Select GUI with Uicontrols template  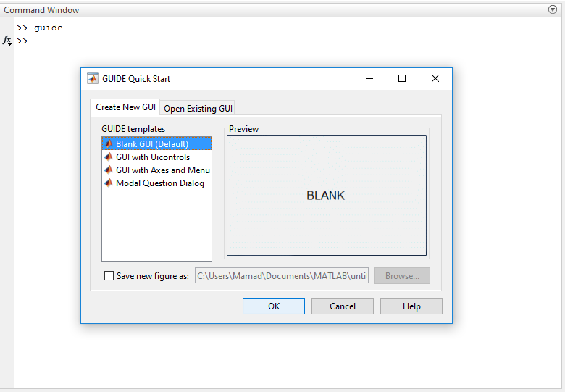156,157
